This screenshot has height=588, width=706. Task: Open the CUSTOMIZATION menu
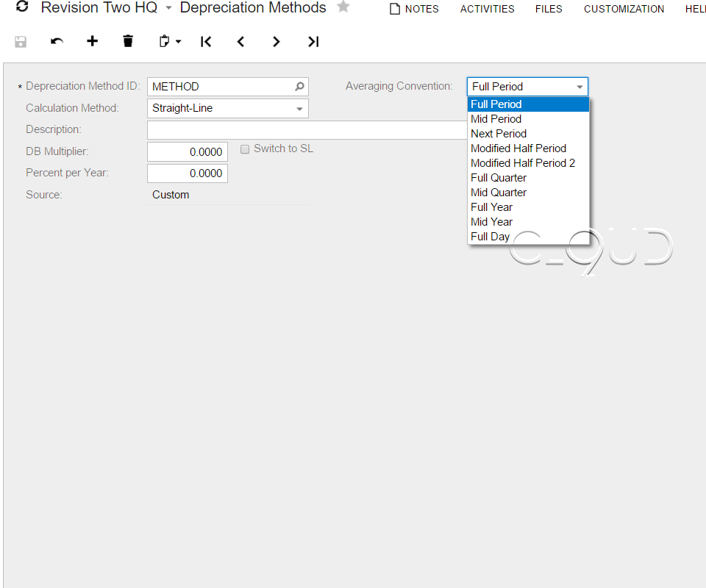click(x=624, y=9)
